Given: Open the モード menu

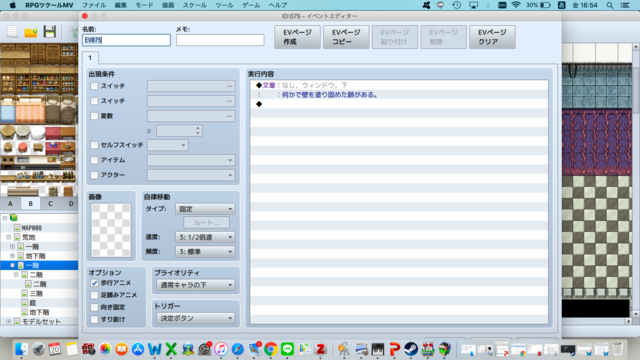Looking at the screenshot, I should click(x=144, y=5).
